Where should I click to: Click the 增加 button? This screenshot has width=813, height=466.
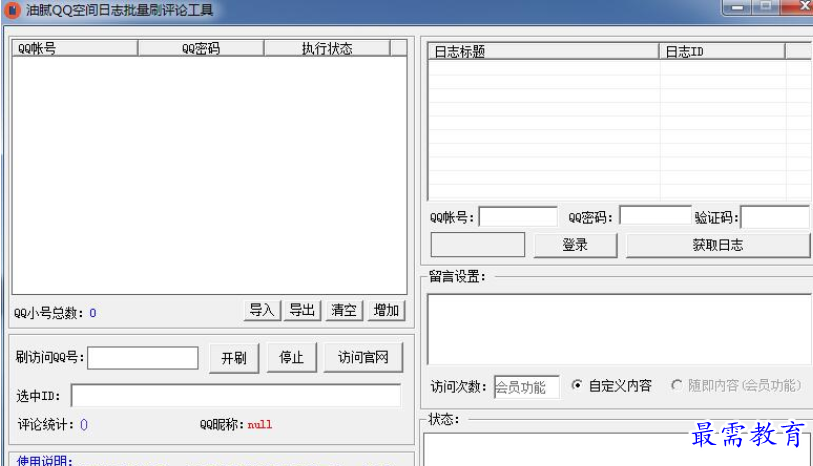click(386, 310)
